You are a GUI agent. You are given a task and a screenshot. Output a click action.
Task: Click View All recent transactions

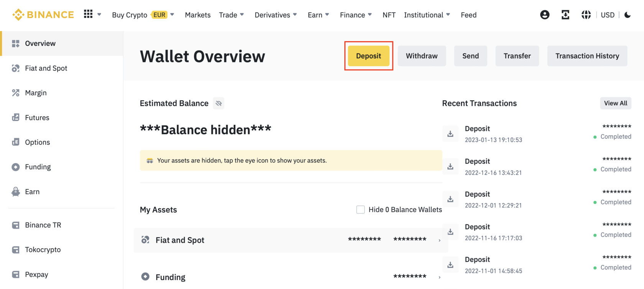(x=616, y=103)
